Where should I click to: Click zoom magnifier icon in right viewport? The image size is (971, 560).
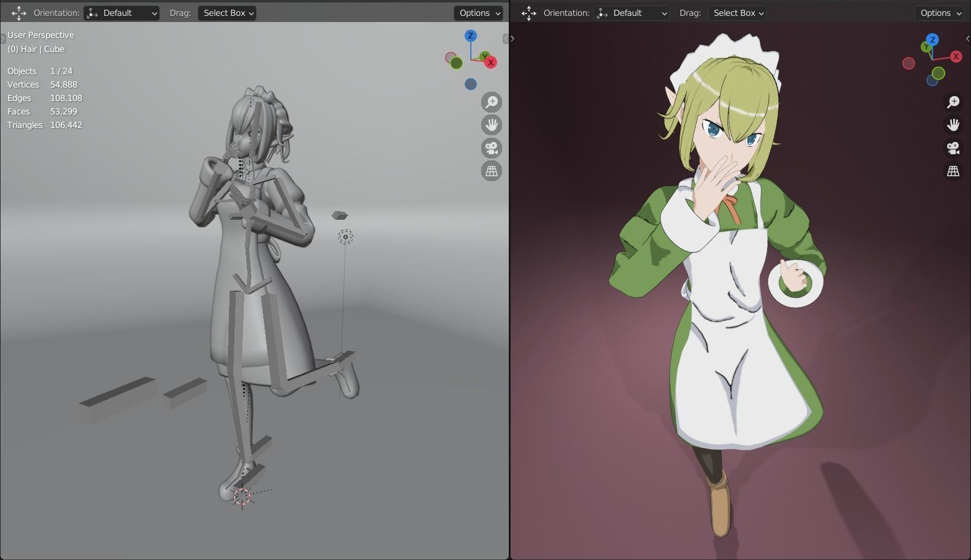point(953,102)
